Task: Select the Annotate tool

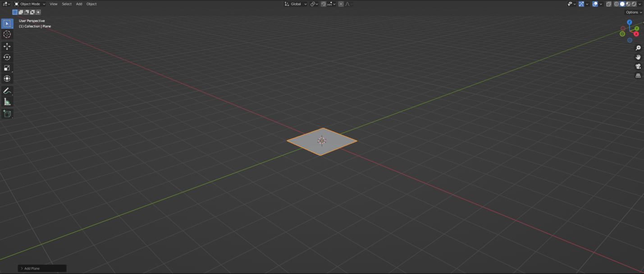Action: pos(7,91)
